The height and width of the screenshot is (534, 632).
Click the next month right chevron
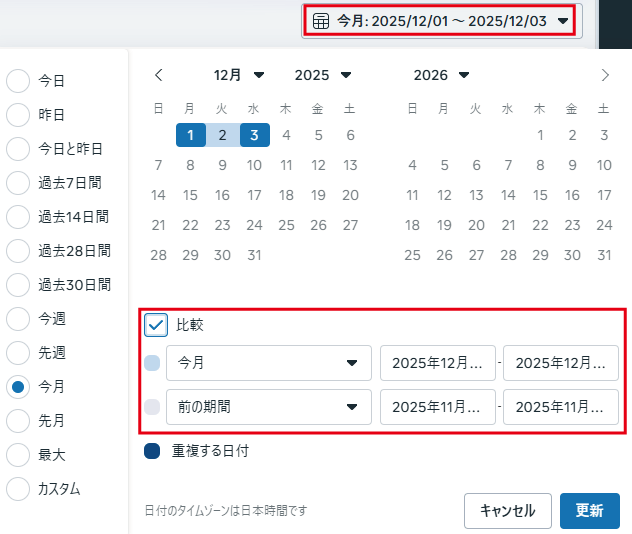click(605, 75)
